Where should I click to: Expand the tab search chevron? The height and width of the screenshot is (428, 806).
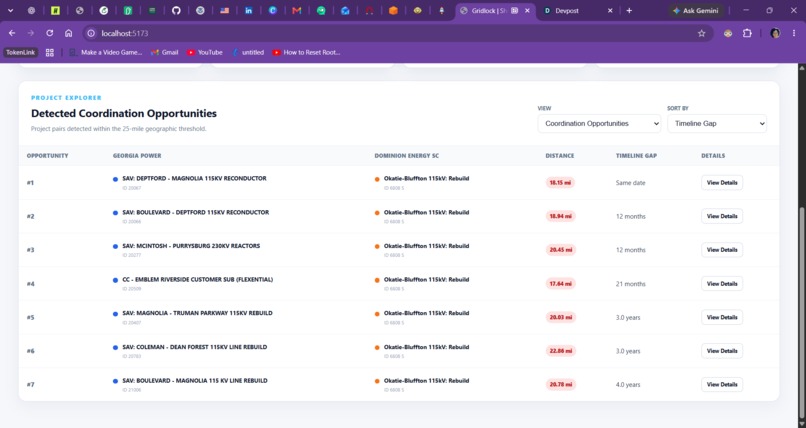click(x=10, y=10)
